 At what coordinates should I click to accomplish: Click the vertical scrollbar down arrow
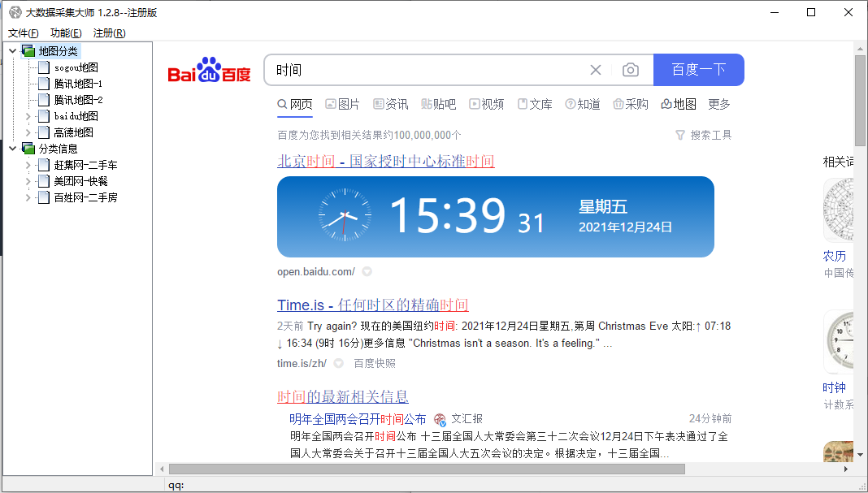pyautogui.click(x=860, y=455)
